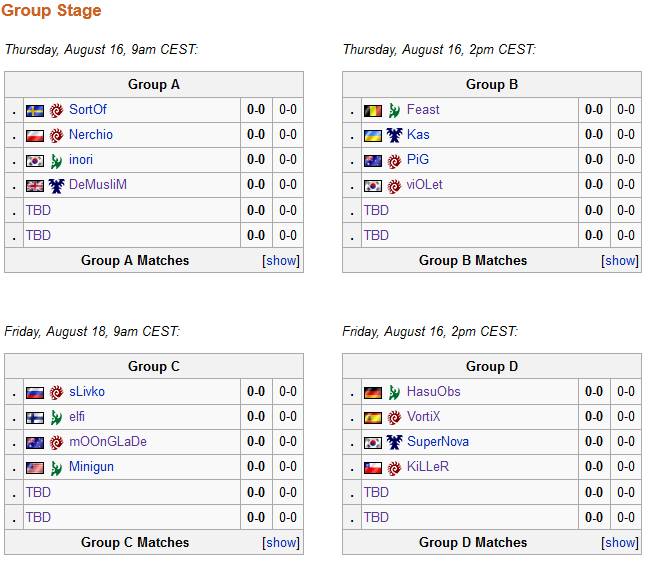Click the Swedish flag next to SortOf
Image resolution: width=658 pixels, height=566 pixels.
(x=34, y=110)
